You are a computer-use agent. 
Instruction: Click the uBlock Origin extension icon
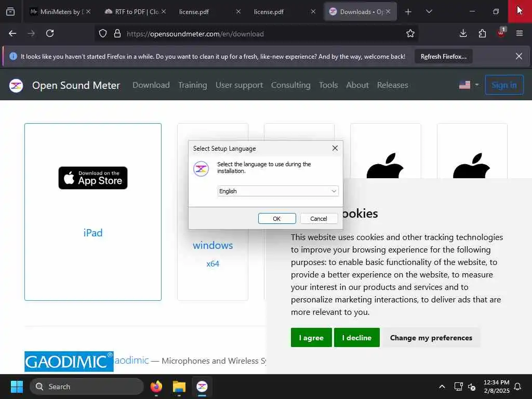pyautogui.click(x=501, y=33)
